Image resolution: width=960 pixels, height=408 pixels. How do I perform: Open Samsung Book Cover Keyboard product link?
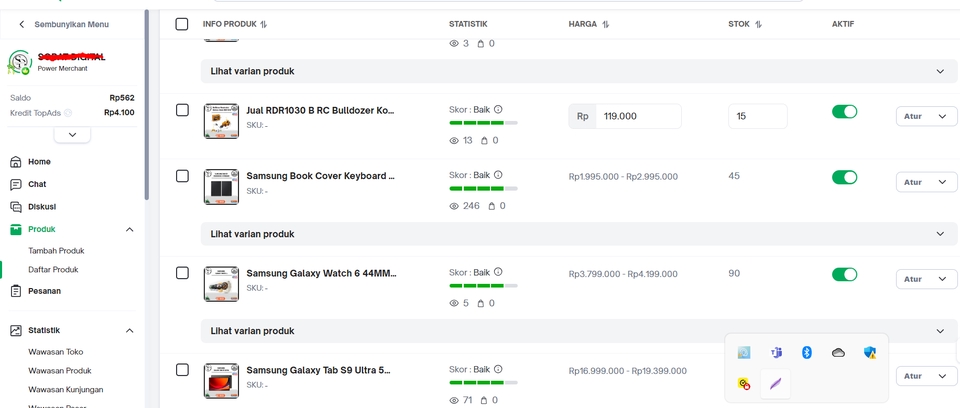[321, 176]
